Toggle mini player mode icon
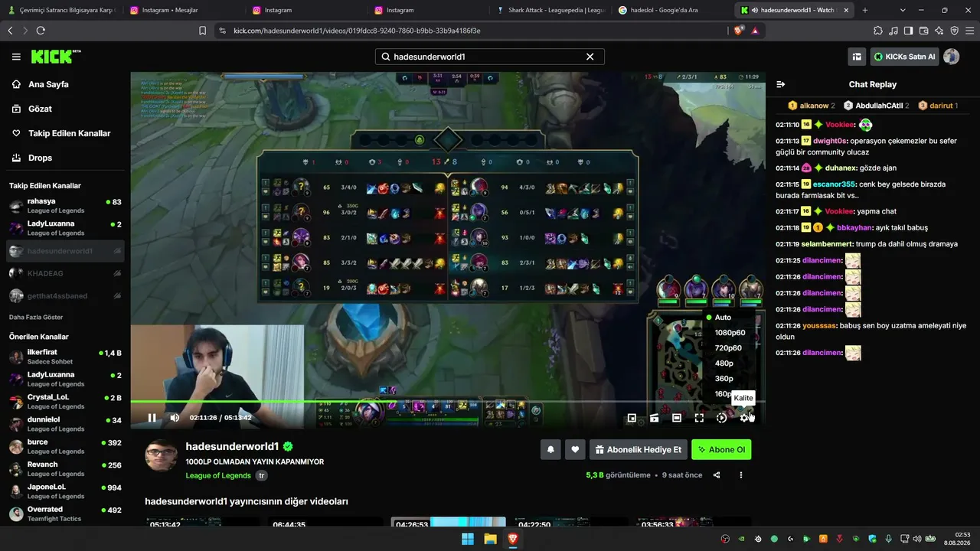980x551 pixels. point(632,418)
